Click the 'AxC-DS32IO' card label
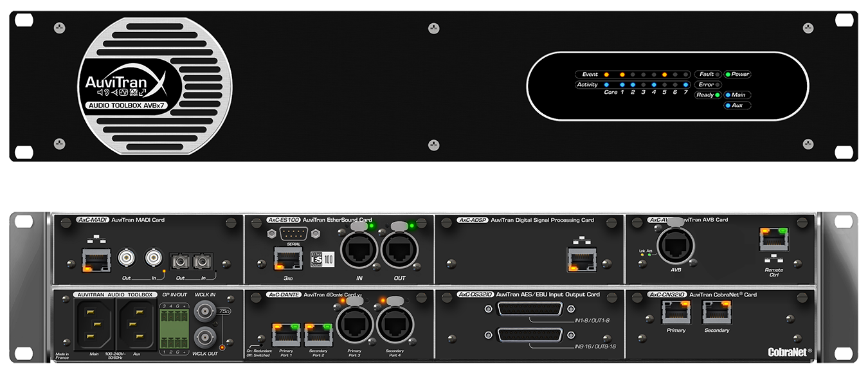The image size is (868, 373). click(475, 295)
